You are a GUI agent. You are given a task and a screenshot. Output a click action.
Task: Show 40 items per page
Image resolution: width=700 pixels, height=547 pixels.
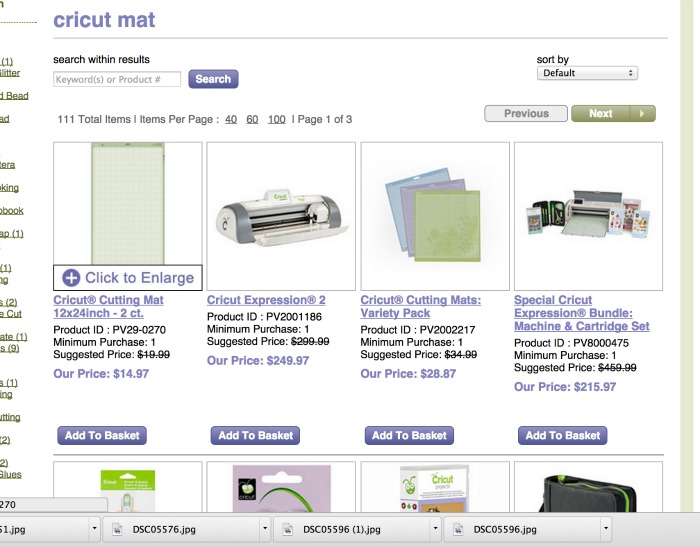[231, 120]
